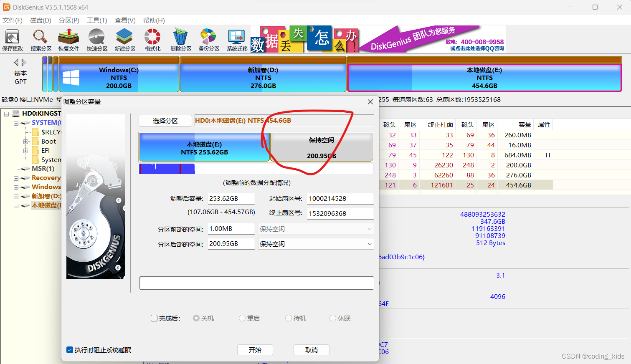Expand the Windows partition tree node
Viewport: 631px width, 364px height.
(x=16, y=187)
